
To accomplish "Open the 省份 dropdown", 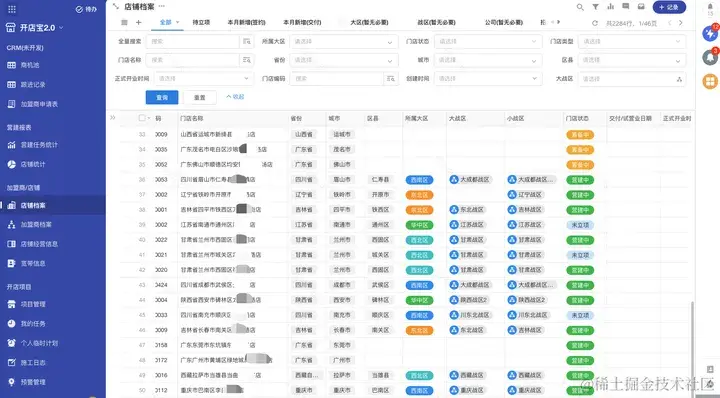I will click(344, 60).
